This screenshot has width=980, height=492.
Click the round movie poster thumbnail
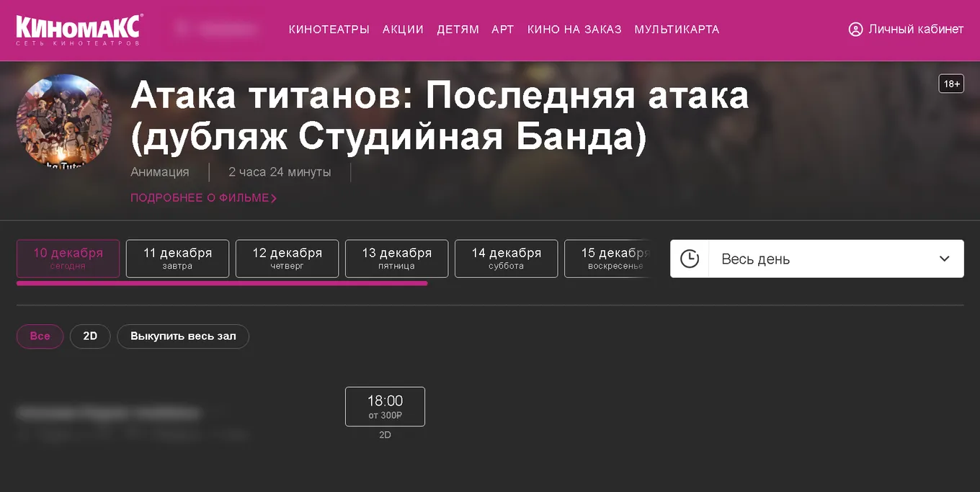tap(64, 122)
